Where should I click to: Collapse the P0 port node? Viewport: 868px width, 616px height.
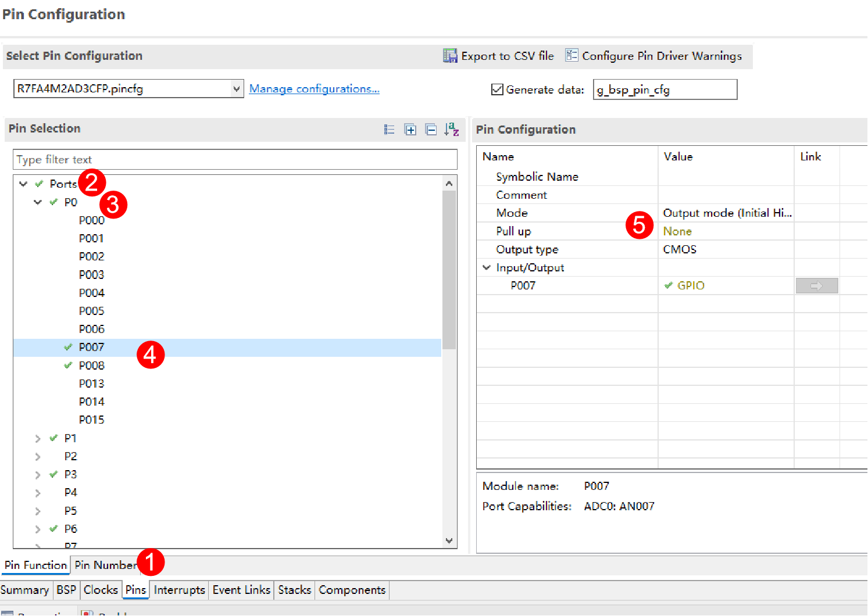point(38,202)
